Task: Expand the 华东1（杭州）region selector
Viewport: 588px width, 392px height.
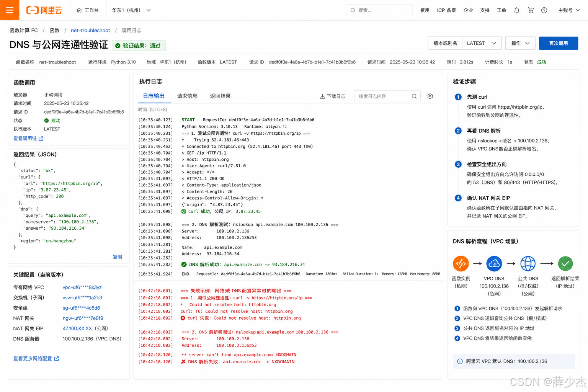Action: coord(131,10)
